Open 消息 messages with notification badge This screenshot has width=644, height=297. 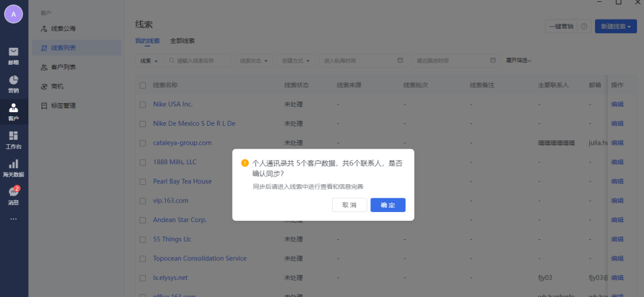pyautogui.click(x=13, y=195)
